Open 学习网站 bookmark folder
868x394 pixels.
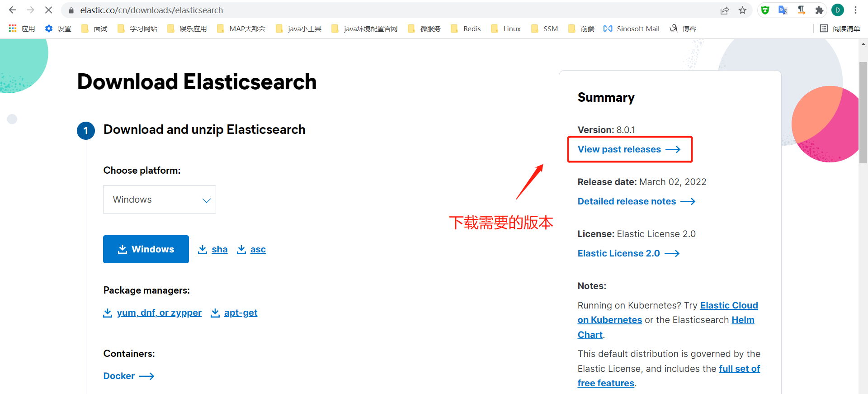pyautogui.click(x=137, y=28)
